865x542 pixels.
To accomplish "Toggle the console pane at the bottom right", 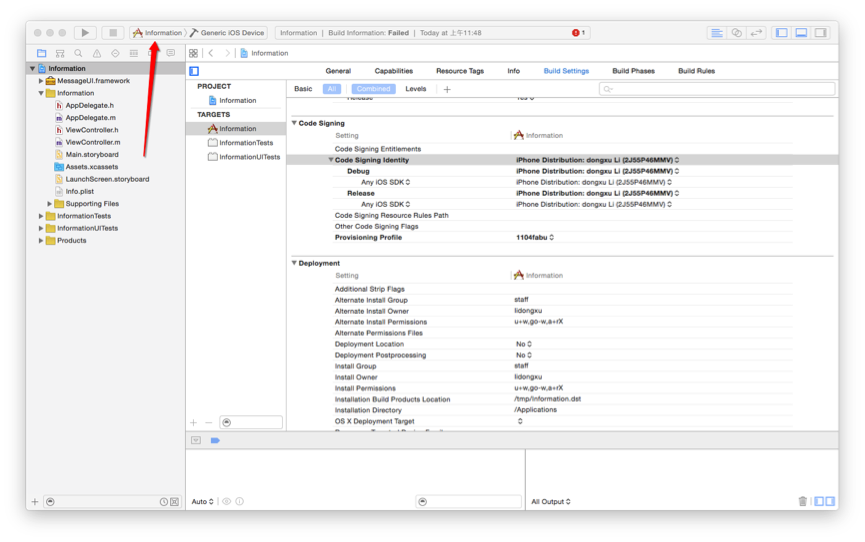I will coord(830,501).
